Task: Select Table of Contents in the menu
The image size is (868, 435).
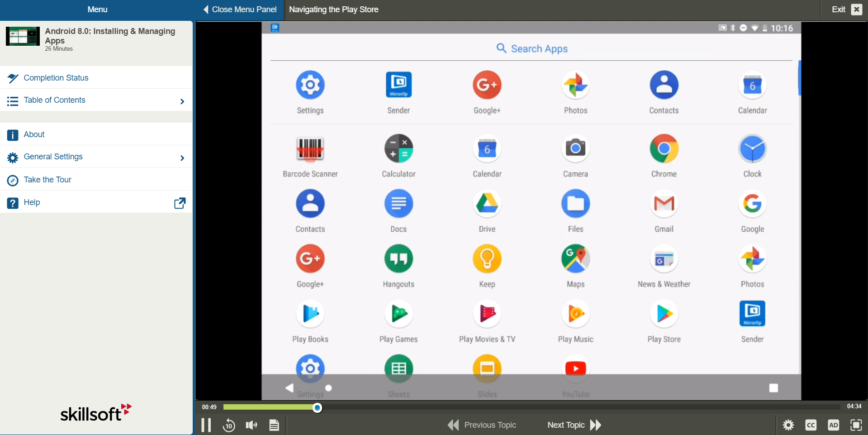Action: coord(54,100)
